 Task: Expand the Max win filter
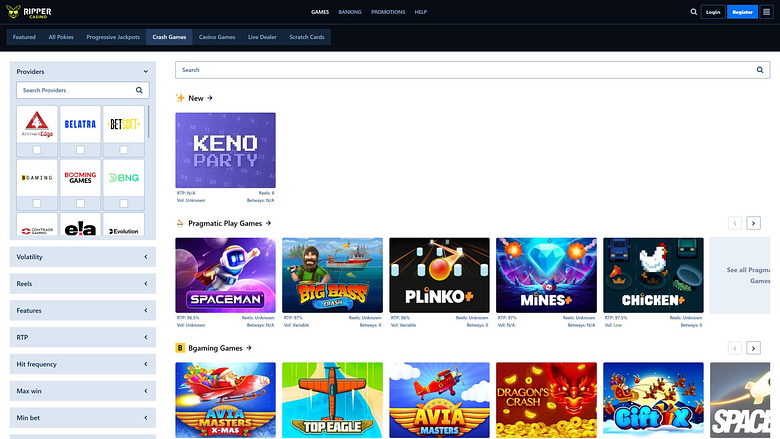(x=83, y=391)
